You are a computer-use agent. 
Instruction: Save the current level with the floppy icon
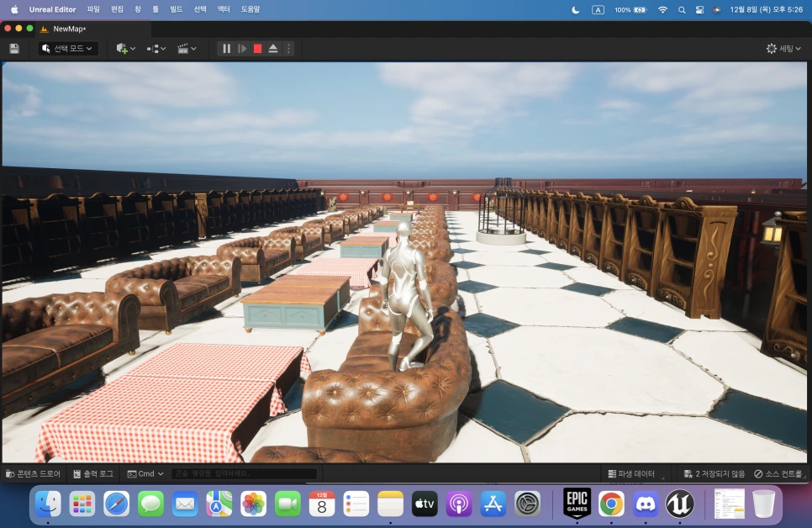(x=14, y=49)
